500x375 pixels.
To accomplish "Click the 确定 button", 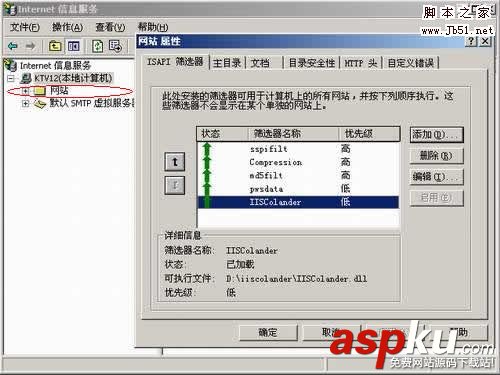I will click(268, 332).
